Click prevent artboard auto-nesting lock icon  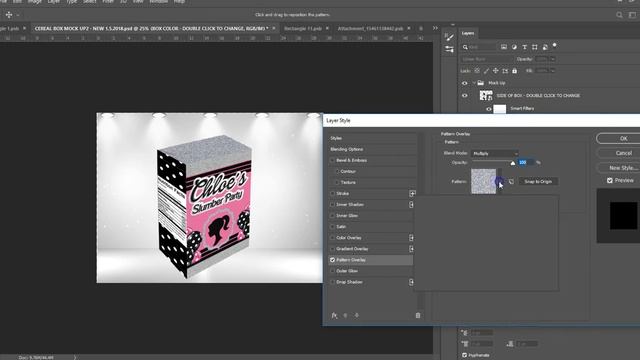click(505, 71)
